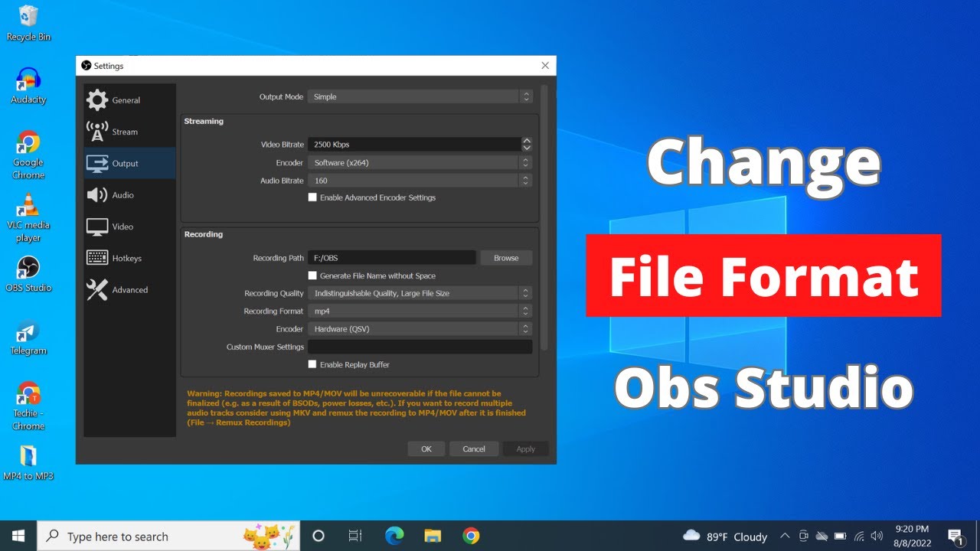
Task: Open the Video monitor icon in sidebar
Action: click(x=97, y=227)
